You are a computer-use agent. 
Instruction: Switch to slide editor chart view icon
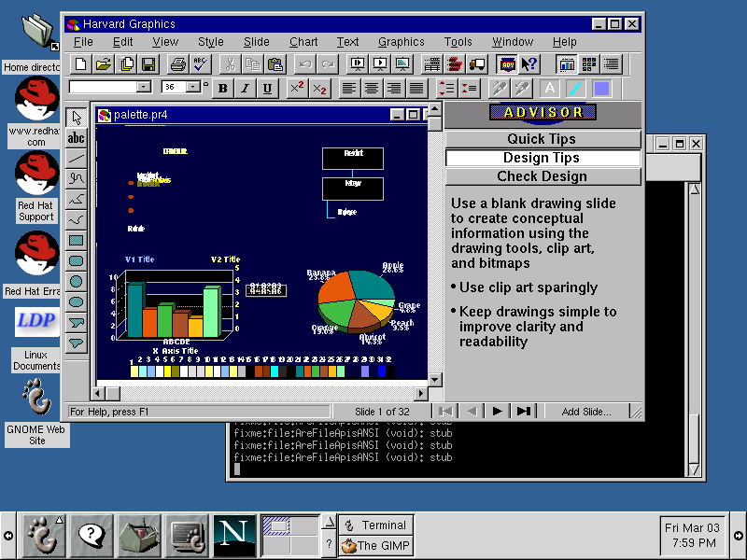[x=567, y=64]
